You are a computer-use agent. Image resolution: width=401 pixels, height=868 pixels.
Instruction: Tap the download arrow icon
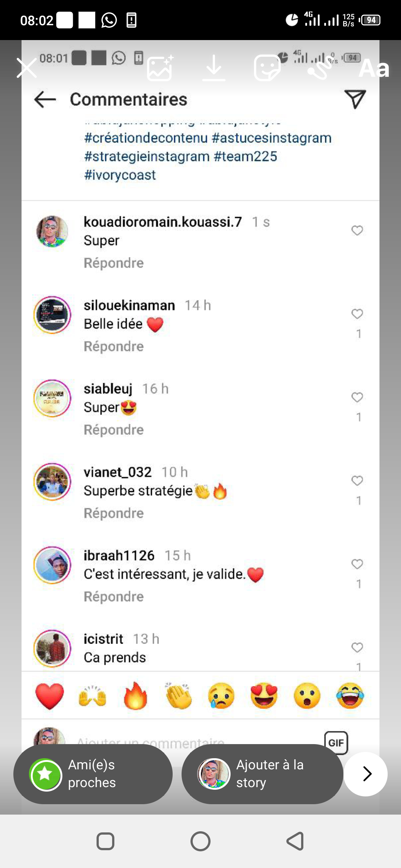tap(214, 68)
